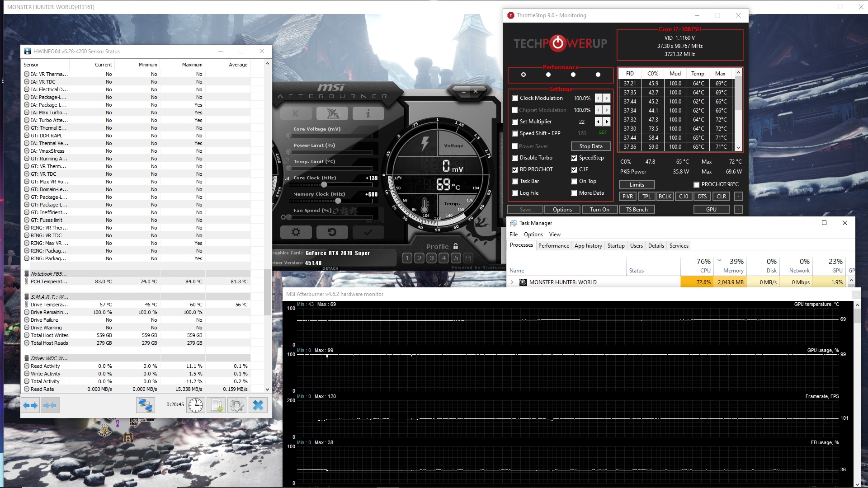Click ThrottleStop GPU button
This screenshot has height=488, width=868.
point(711,210)
